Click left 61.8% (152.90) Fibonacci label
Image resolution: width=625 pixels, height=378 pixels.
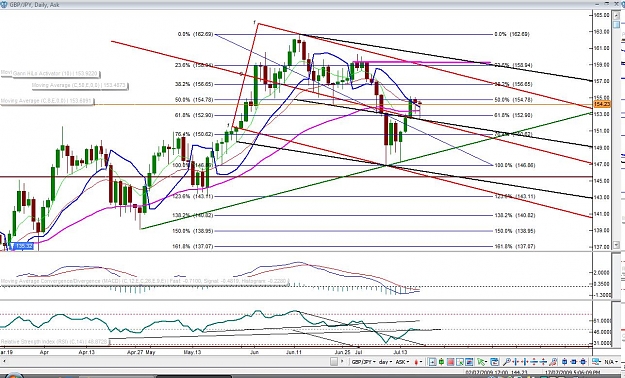tap(194, 115)
